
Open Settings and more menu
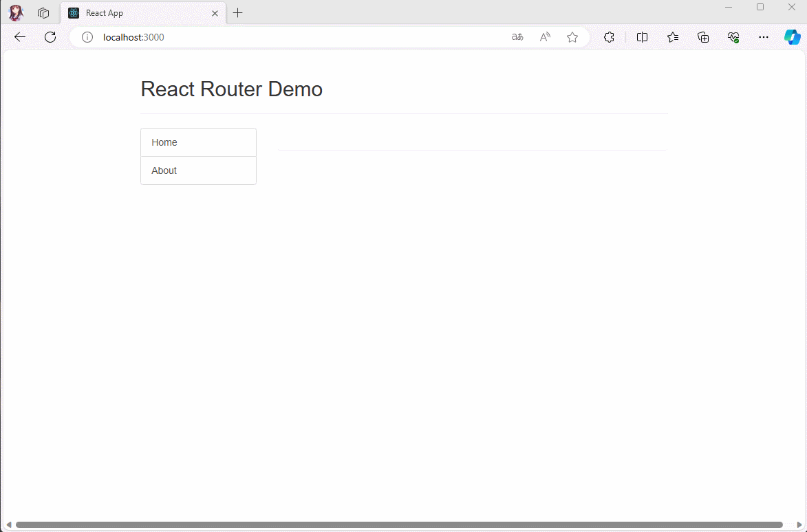764,37
